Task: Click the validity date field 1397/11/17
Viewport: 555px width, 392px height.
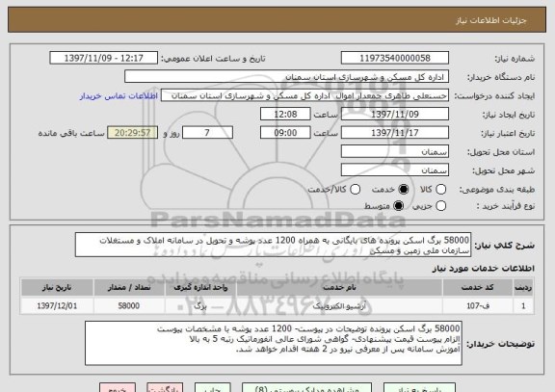Action: (x=395, y=133)
